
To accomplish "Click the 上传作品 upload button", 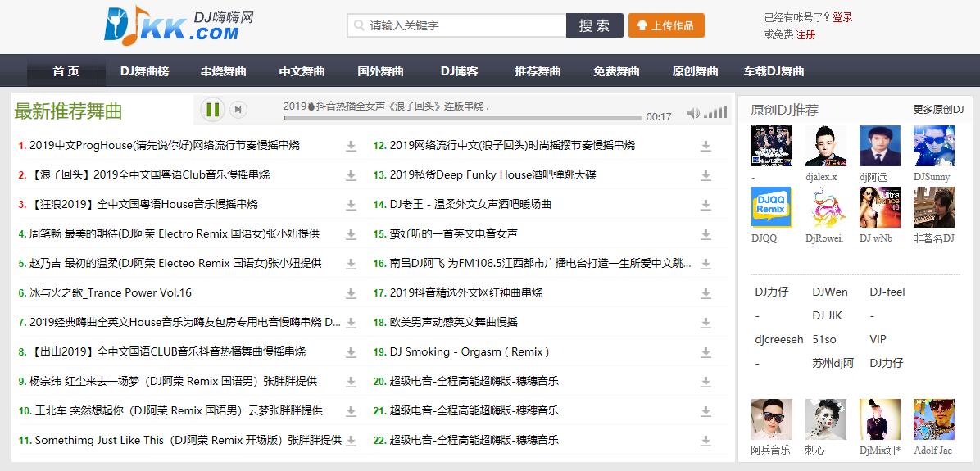I will click(x=666, y=25).
